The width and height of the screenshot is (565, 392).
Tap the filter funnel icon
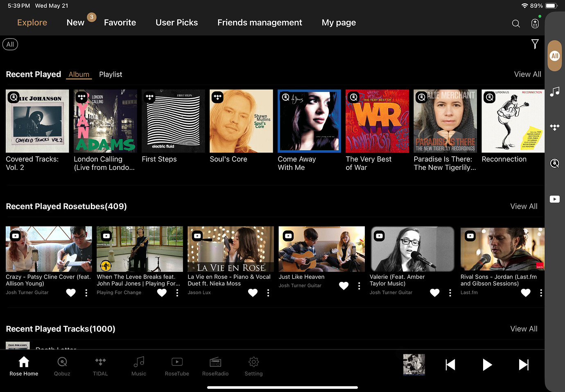point(535,44)
